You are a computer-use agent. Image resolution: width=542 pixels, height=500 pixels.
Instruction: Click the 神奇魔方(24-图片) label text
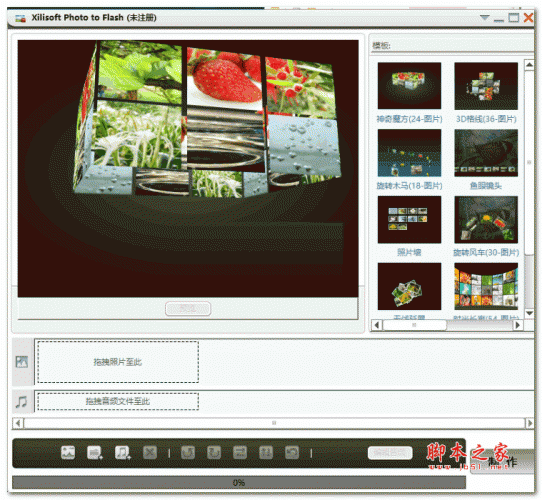pyautogui.click(x=409, y=119)
